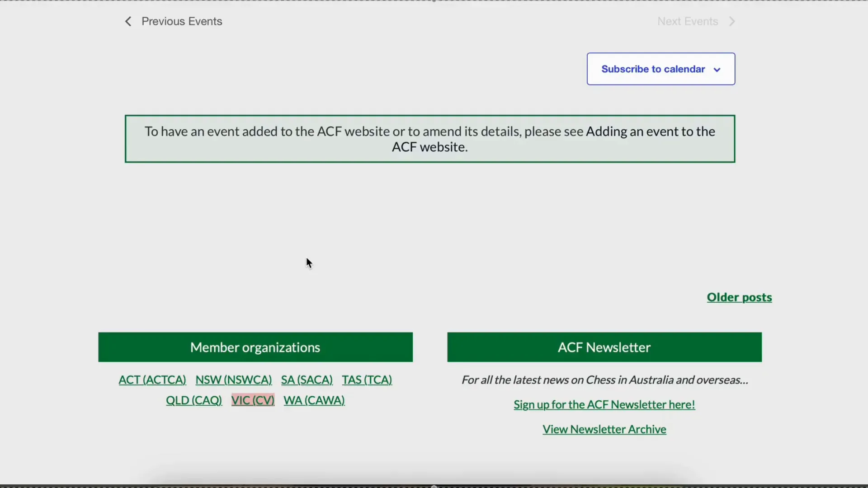This screenshot has height=488, width=868.
Task: Click the 'For all the latest news' text
Action: (604, 380)
